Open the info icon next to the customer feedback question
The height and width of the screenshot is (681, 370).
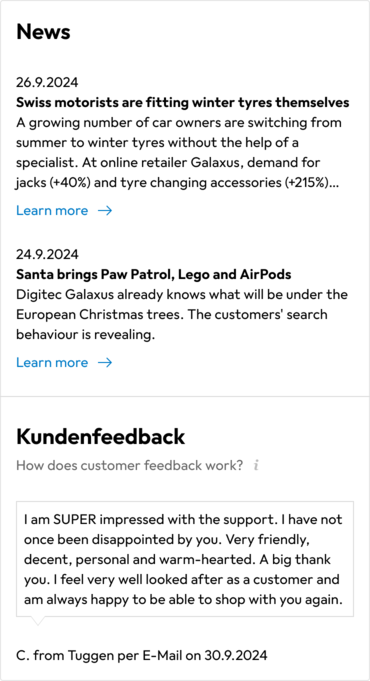(256, 466)
